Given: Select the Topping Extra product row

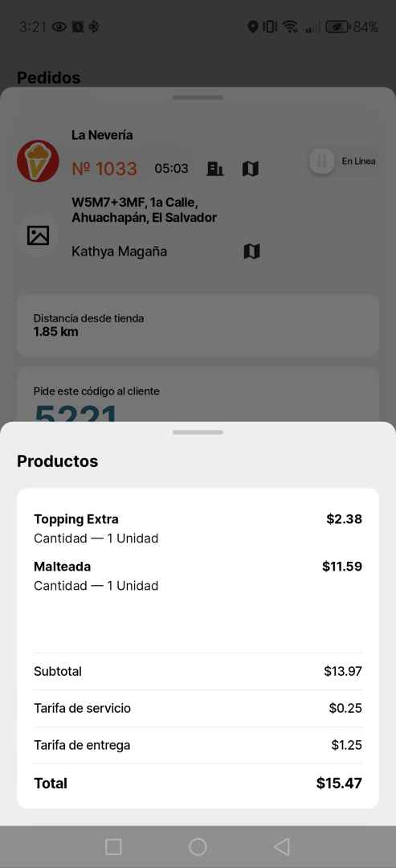Looking at the screenshot, I should click(198, 528).
